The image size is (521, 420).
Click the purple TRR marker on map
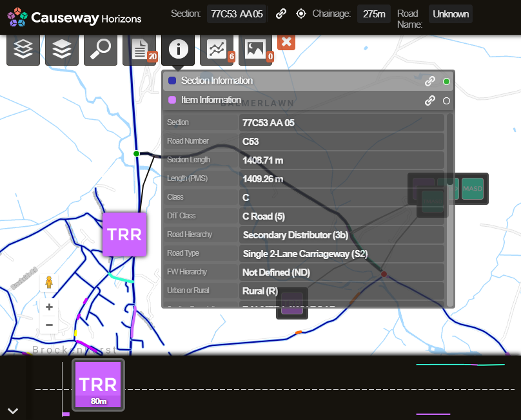point(124,234)
